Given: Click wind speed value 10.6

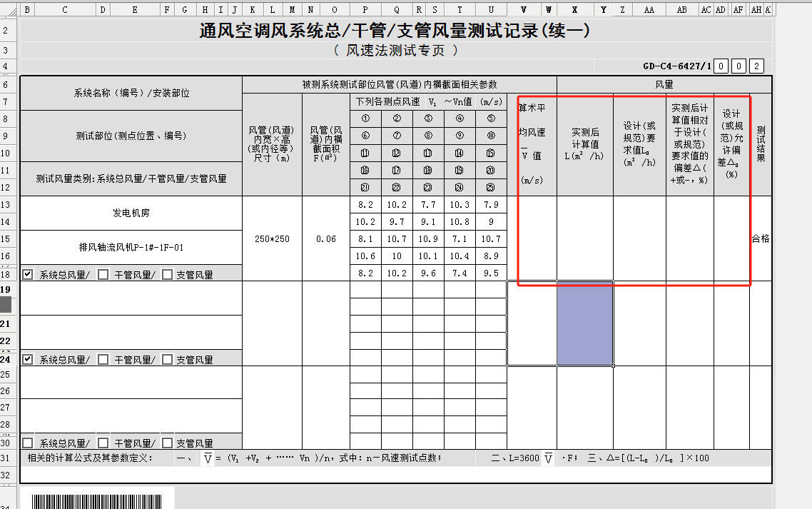Looking at the screenshot, I should (365, 256).
